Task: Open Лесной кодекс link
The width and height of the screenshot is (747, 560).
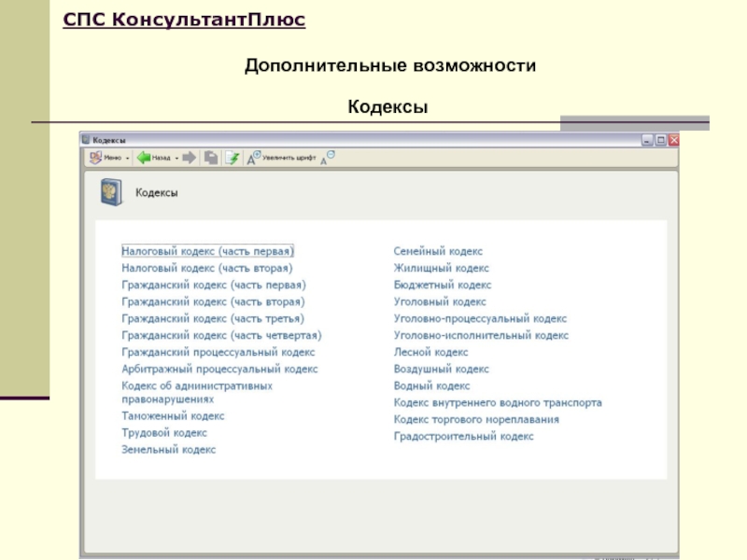Action: (430, 352)
